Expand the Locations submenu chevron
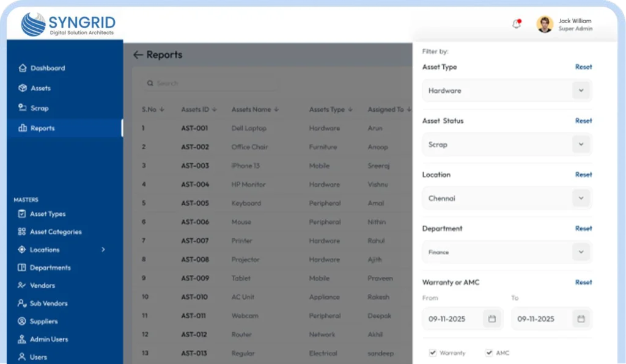Image resolution: width=626 pixels, height=364 pixels. (x=103, y=250)
